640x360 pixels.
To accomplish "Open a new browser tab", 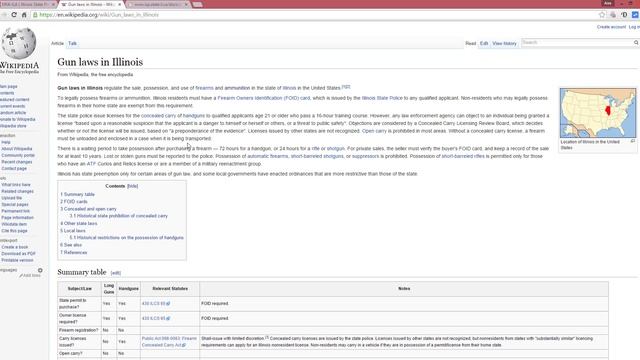I will (198, 4).
